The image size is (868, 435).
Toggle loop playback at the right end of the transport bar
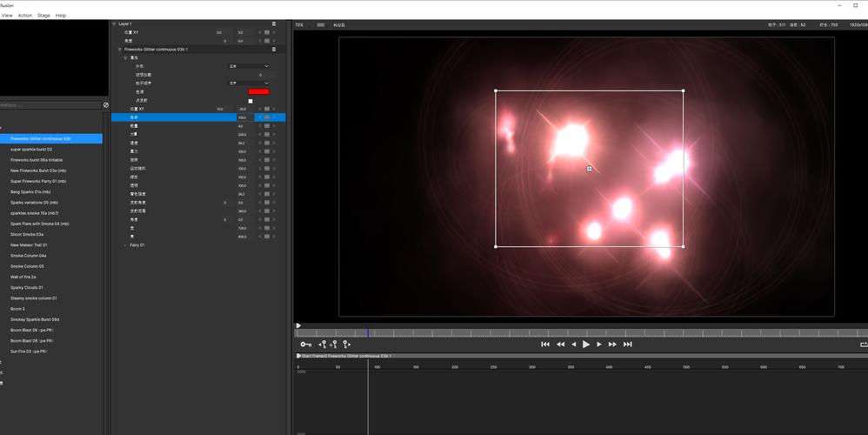tap(864, 345)
